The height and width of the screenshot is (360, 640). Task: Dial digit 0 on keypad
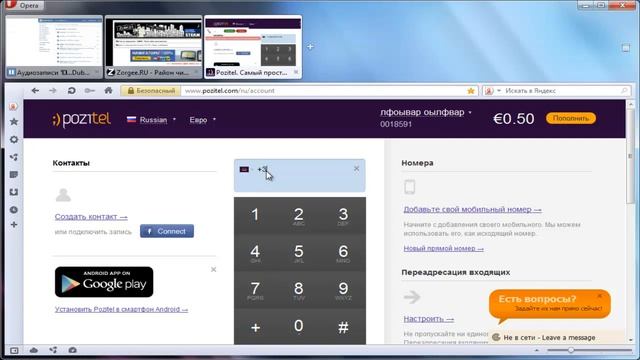click(299, 327)
